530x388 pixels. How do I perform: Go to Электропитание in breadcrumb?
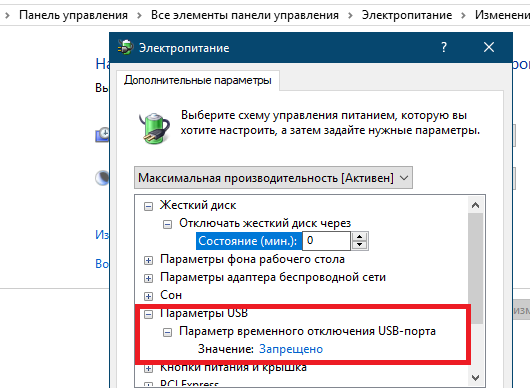(407, 15)
